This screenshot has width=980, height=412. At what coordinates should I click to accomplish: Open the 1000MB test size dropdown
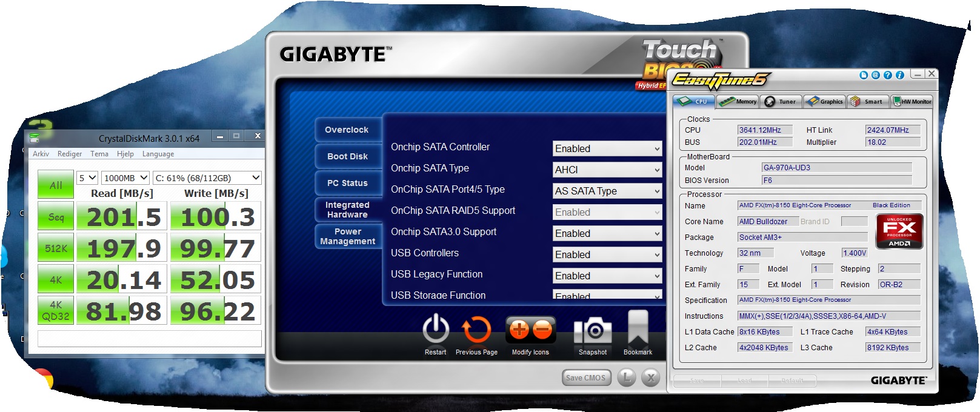pos(125,178)
